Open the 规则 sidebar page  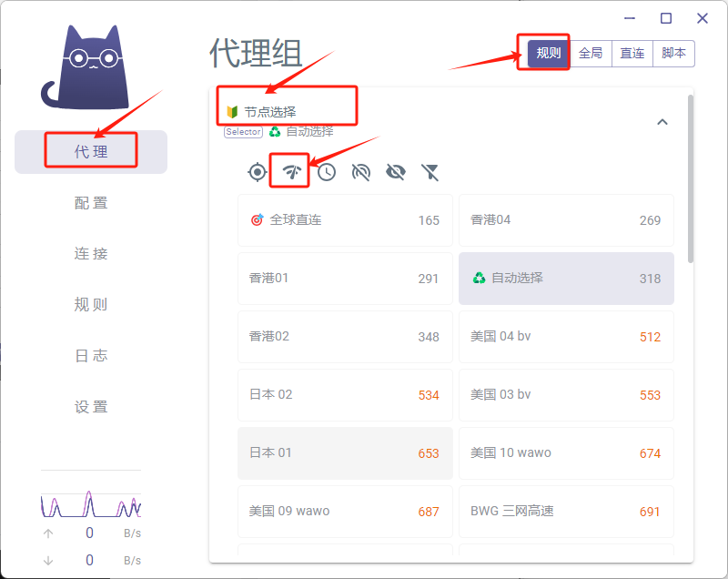pos(91,305)
